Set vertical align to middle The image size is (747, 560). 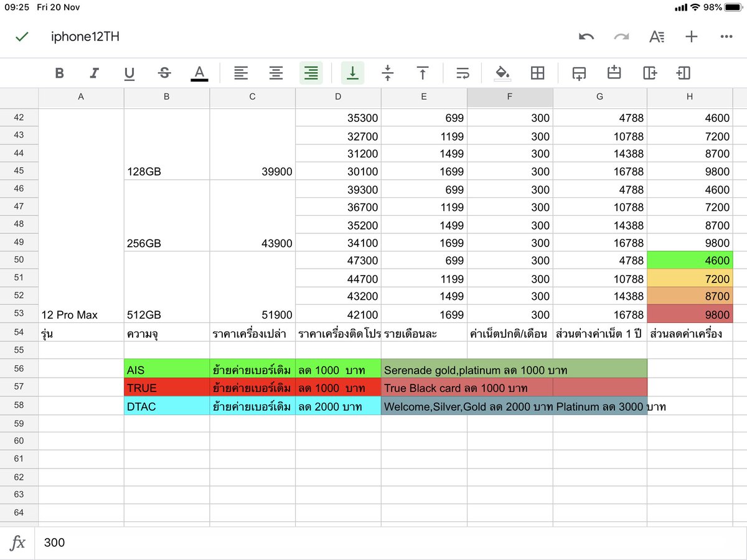tap(388, 73)
